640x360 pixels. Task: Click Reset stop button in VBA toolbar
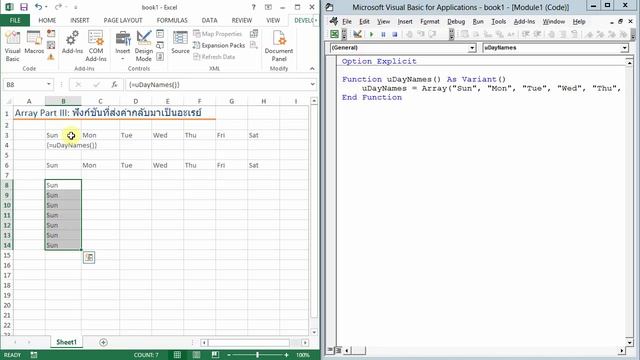pos(395,35)
